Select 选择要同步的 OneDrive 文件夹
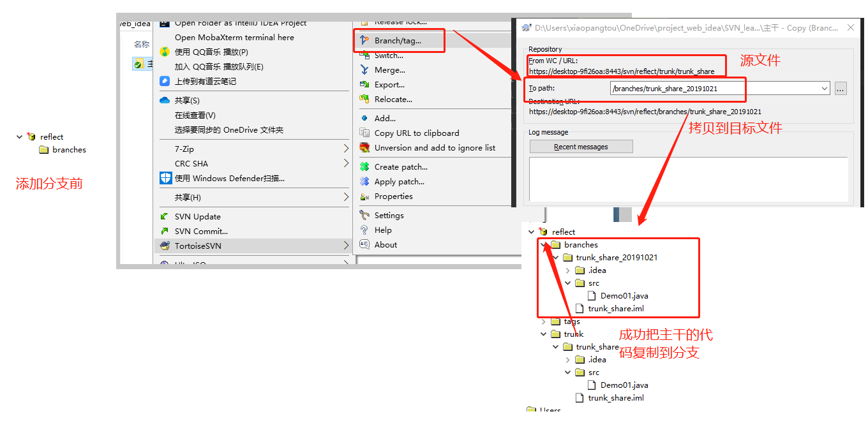 pos(228,130)
